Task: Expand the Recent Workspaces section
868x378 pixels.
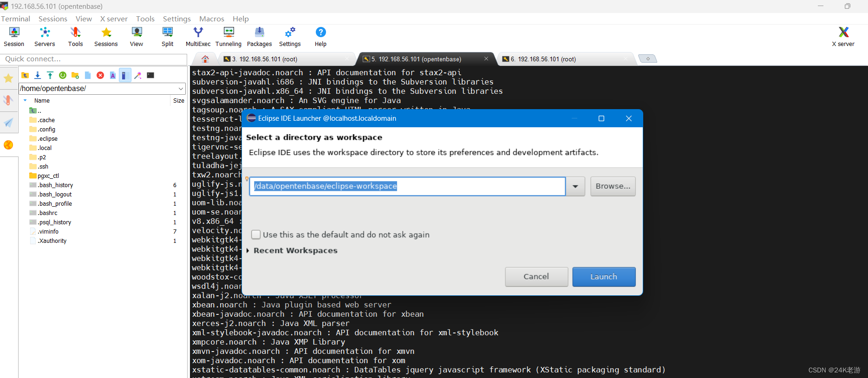Action: 248,251
